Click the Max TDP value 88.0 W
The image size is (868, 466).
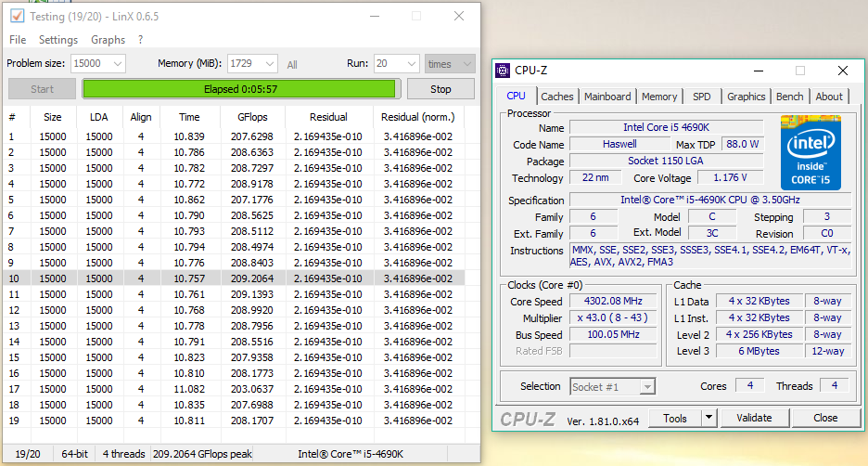pos(742,144)
